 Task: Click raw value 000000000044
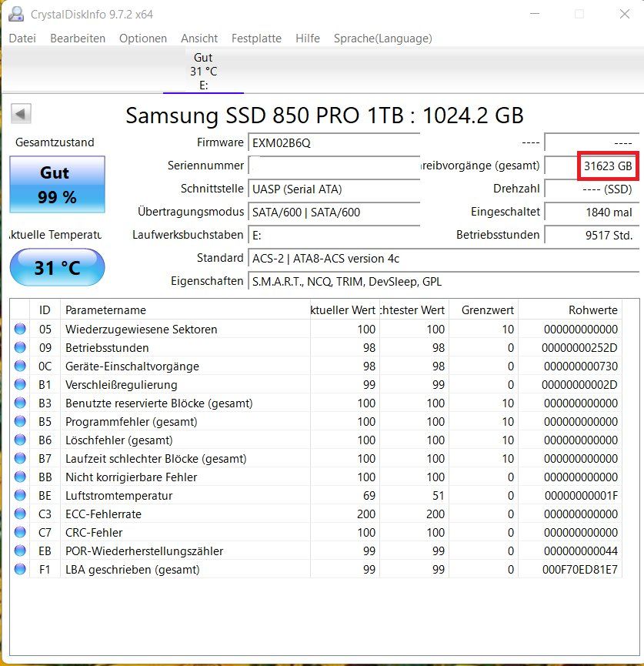click(581, 551)
